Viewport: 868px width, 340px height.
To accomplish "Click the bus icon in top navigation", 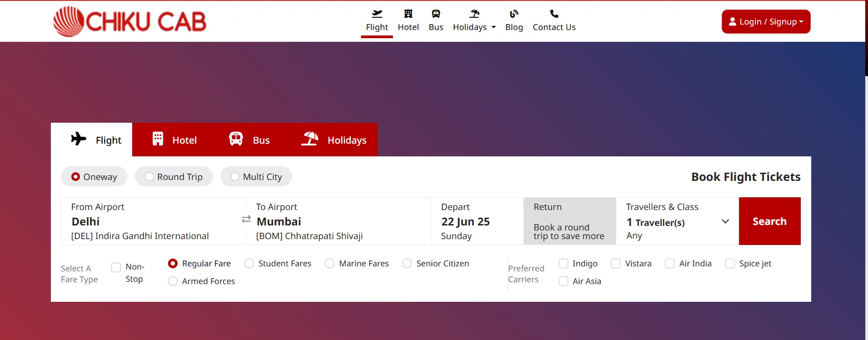I will point(436,14).
